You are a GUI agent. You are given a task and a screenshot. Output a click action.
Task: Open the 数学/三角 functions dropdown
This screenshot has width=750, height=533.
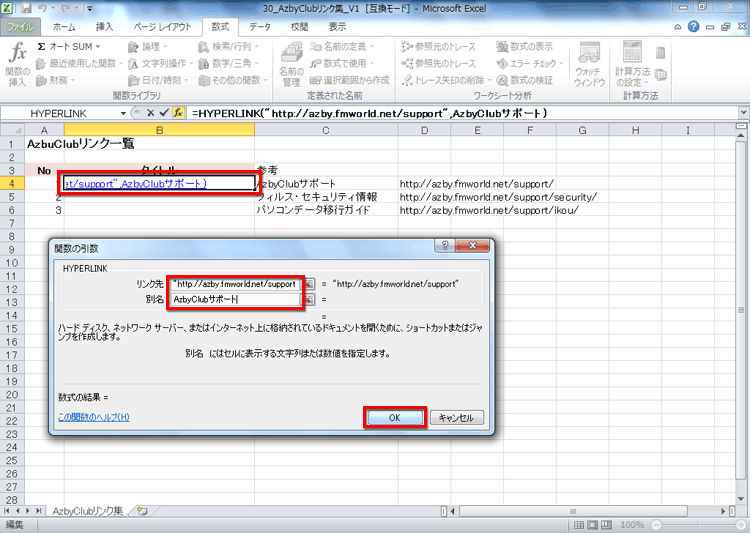(x=229, y=63)
